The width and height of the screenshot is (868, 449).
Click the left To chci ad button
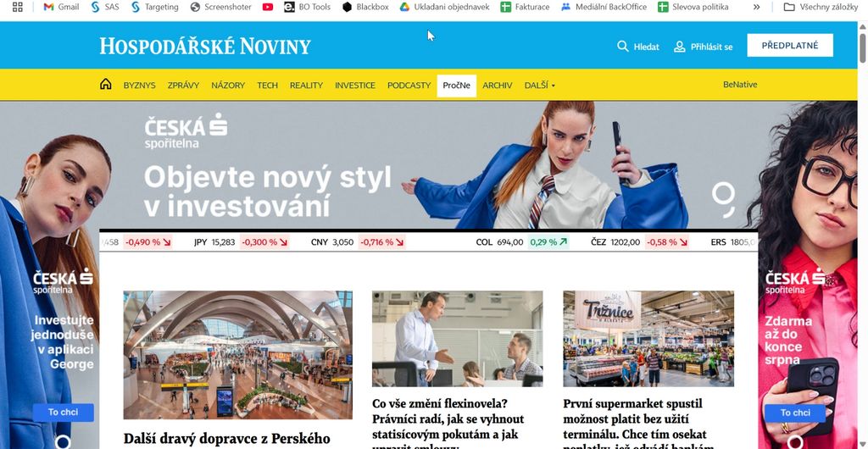click(x=63, y=413)
